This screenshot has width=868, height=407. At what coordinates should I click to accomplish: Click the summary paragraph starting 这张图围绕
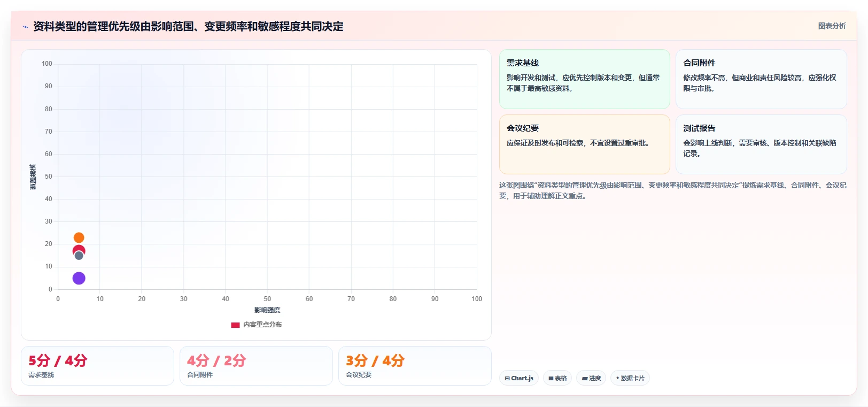[673, 190]
